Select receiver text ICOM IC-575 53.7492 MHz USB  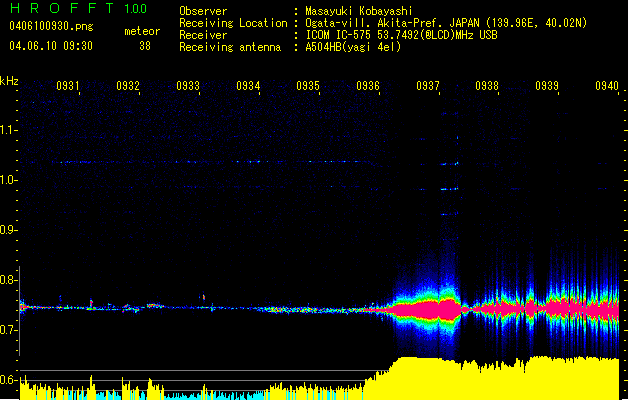pyautogui.click(x=401, y=35)
